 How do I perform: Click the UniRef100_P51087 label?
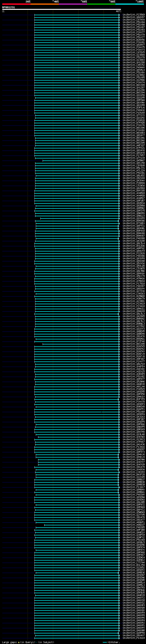click(x=133, y=27)
